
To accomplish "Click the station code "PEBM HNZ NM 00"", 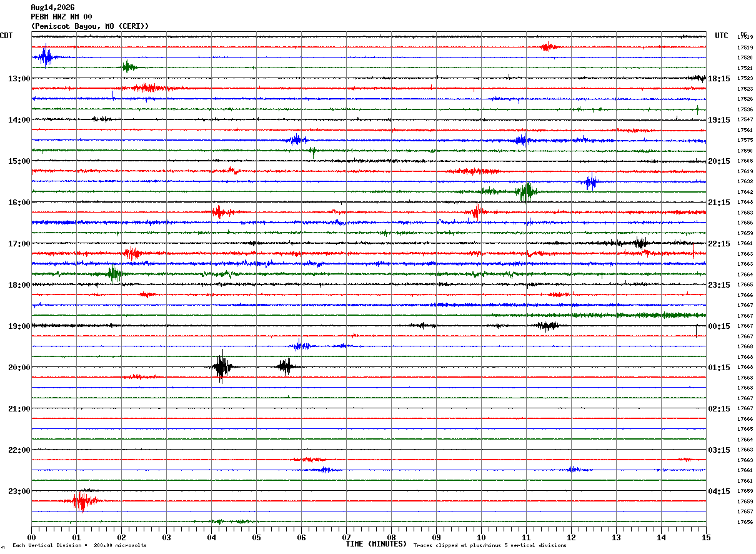I will (61, 17).
